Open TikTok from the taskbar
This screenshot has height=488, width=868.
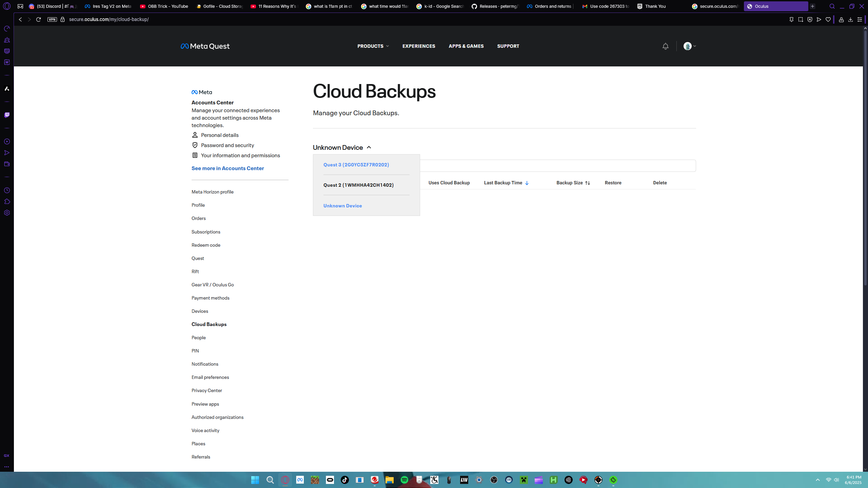345,480
